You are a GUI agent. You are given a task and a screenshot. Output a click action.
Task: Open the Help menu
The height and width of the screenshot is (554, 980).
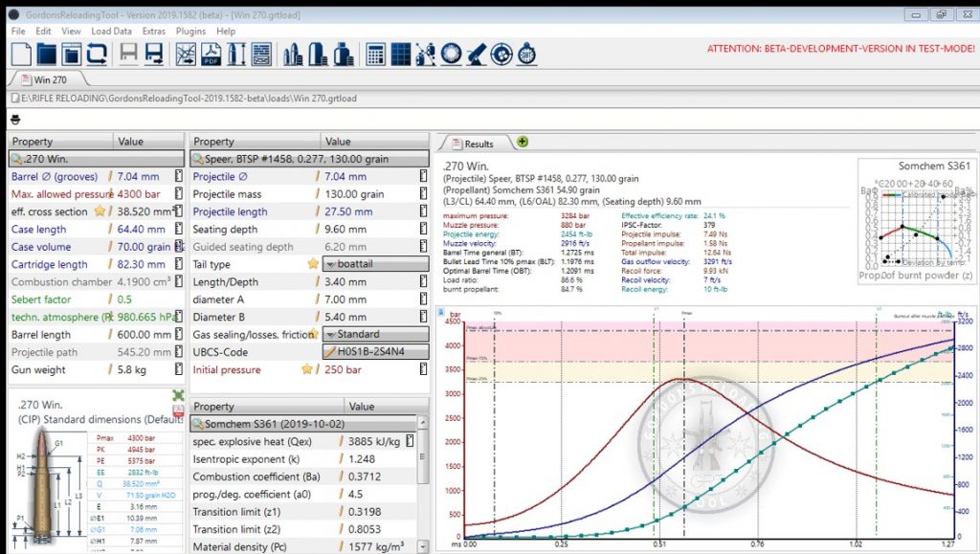tap(226, 31)
